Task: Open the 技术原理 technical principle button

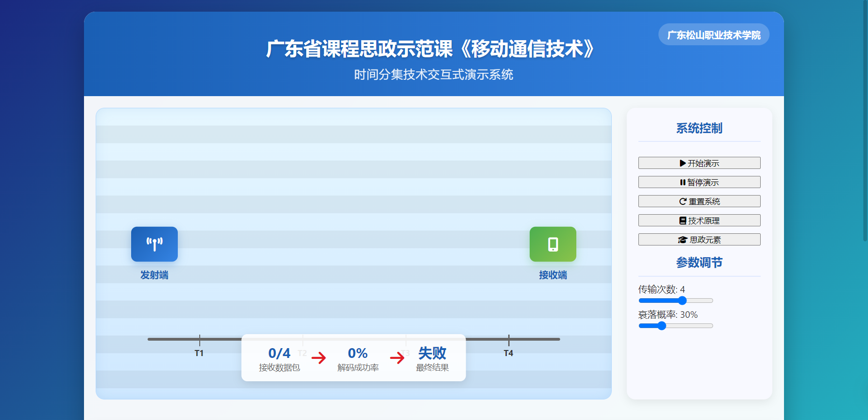Action: (699, 220)
